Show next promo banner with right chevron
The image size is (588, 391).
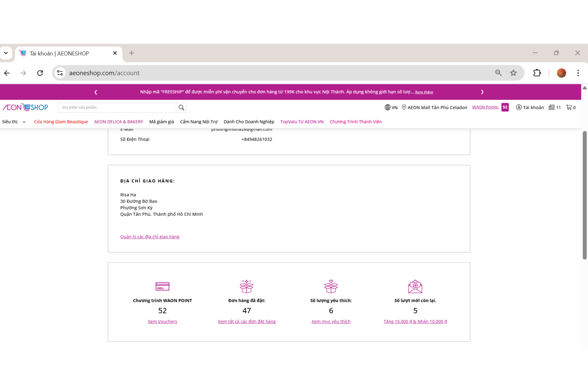click(482, 92)
